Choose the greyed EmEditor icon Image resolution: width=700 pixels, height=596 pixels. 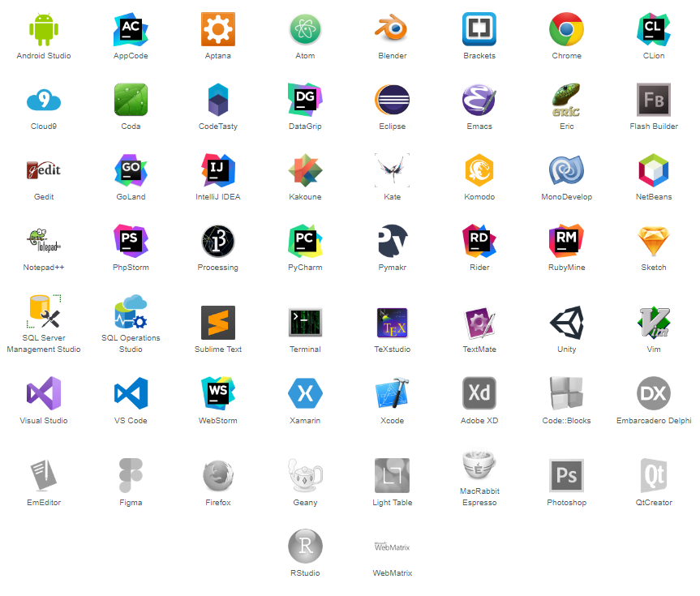pyautogui.click(x=44, y=475)
